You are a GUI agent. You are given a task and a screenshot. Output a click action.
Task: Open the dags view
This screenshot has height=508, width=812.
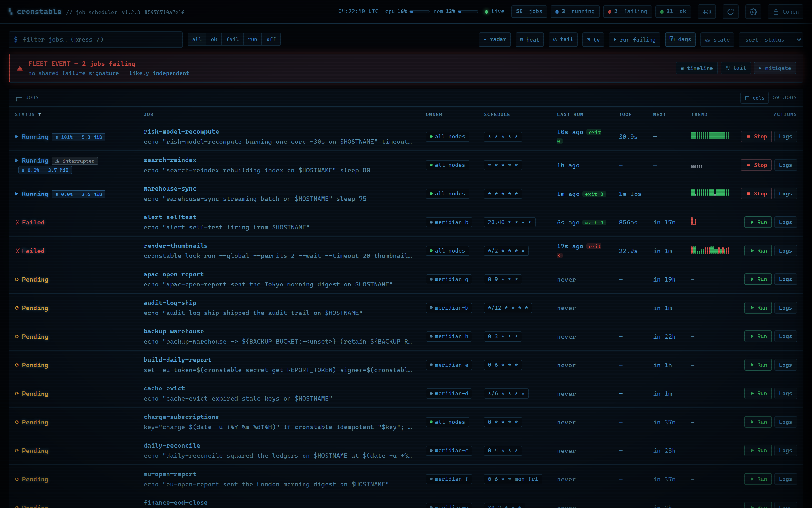click(x=680, y=40)
